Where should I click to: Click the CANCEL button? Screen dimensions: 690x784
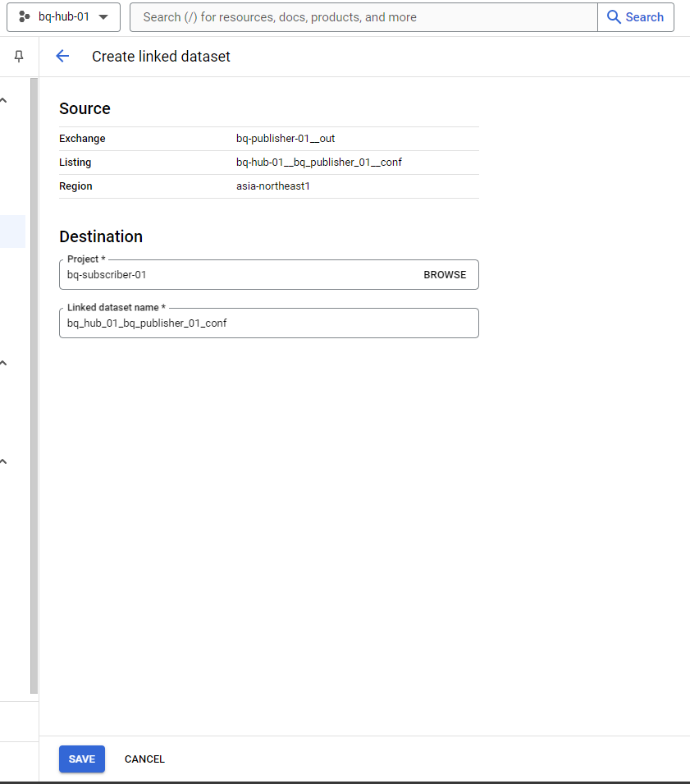[x=144, y=759]
